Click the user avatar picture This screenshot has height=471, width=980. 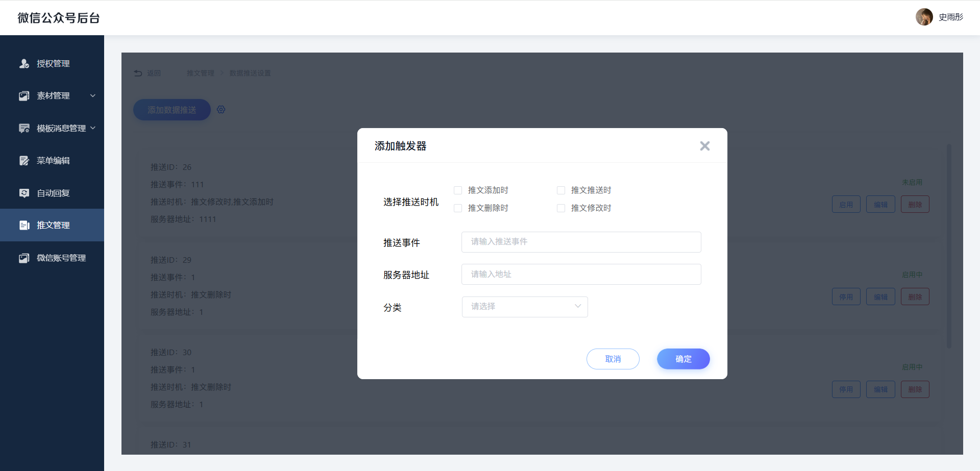924,17
